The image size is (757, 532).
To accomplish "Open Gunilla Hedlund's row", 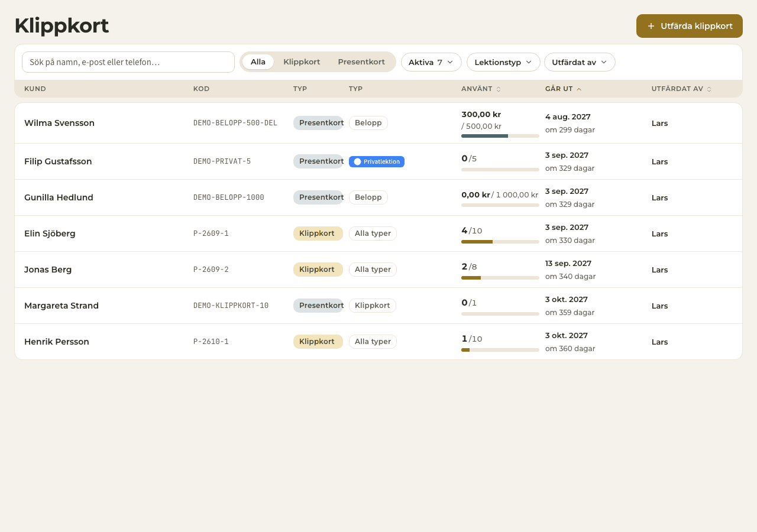I will [x=378, y=197].
